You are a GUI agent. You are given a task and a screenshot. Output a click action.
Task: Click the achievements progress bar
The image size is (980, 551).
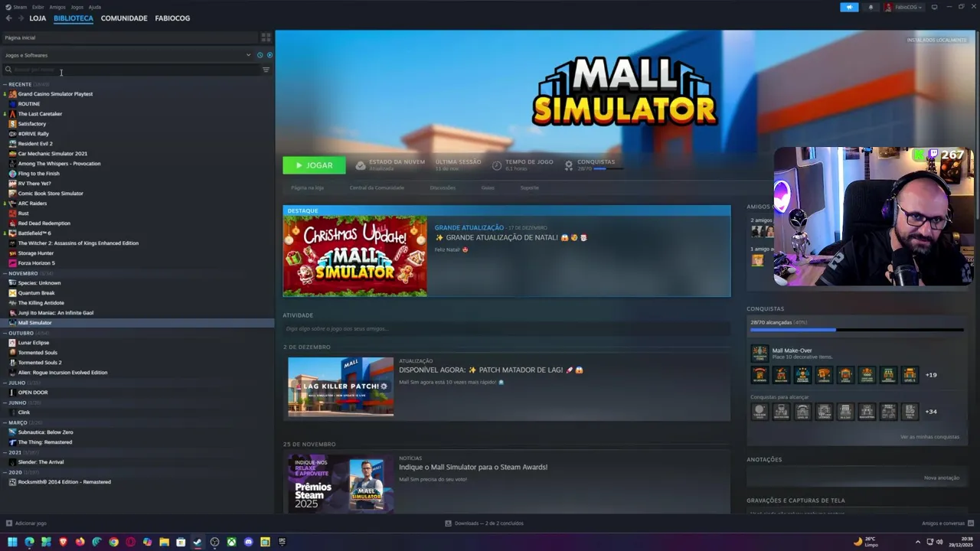click(857, 330)
